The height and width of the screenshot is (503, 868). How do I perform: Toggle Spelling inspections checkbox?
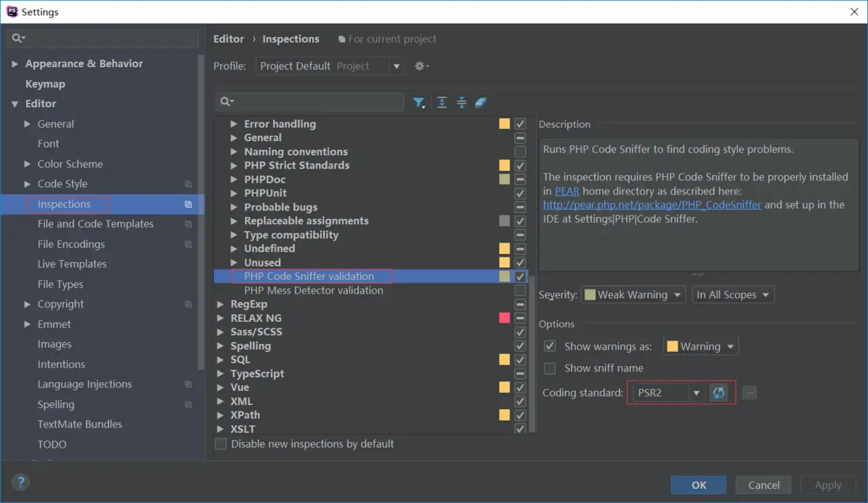[x=520, y=346]
